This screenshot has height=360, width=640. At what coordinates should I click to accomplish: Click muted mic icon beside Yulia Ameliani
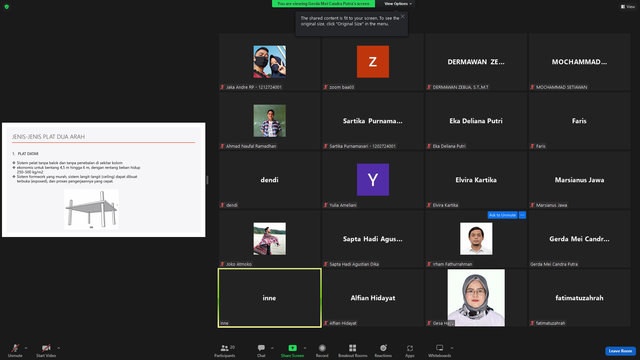pos(326,205)
